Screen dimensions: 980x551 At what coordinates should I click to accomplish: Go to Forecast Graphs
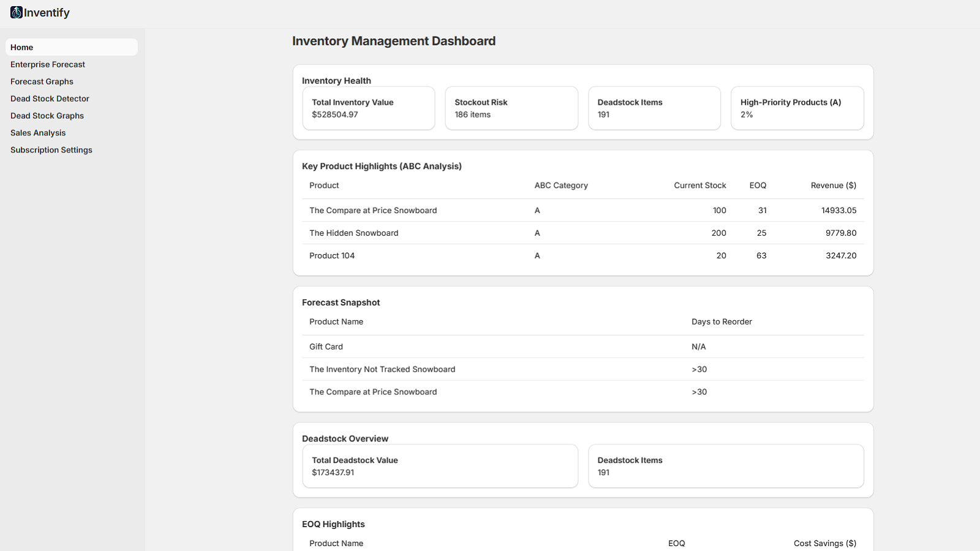42,81
